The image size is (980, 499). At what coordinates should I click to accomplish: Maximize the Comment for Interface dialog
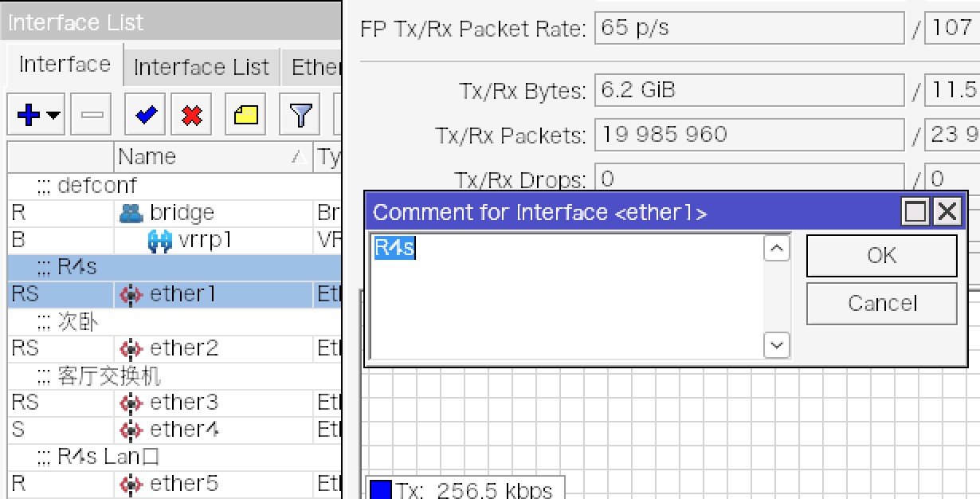click(x=916, y=212)
